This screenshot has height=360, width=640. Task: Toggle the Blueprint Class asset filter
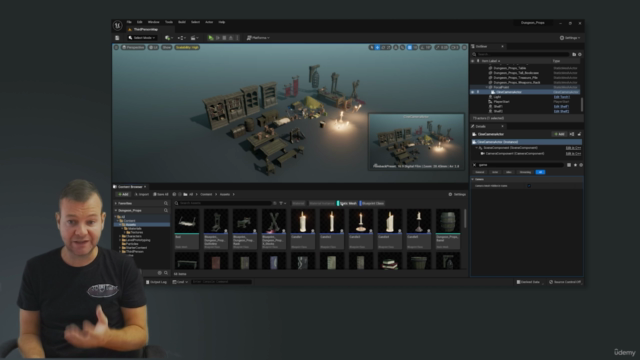click(372, 203)
